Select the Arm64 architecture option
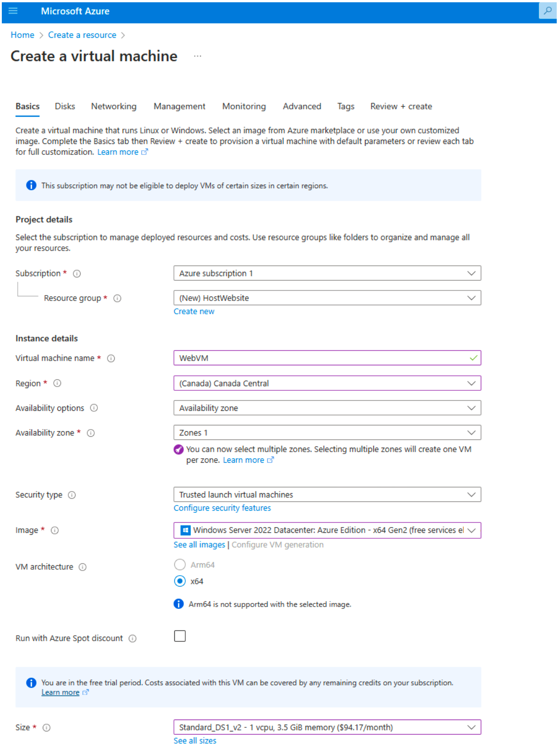 click(180, 564)
